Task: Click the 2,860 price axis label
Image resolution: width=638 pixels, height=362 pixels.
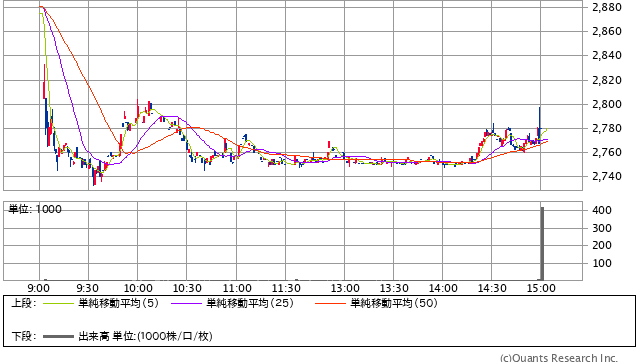Action: click(x=607, y=31)
